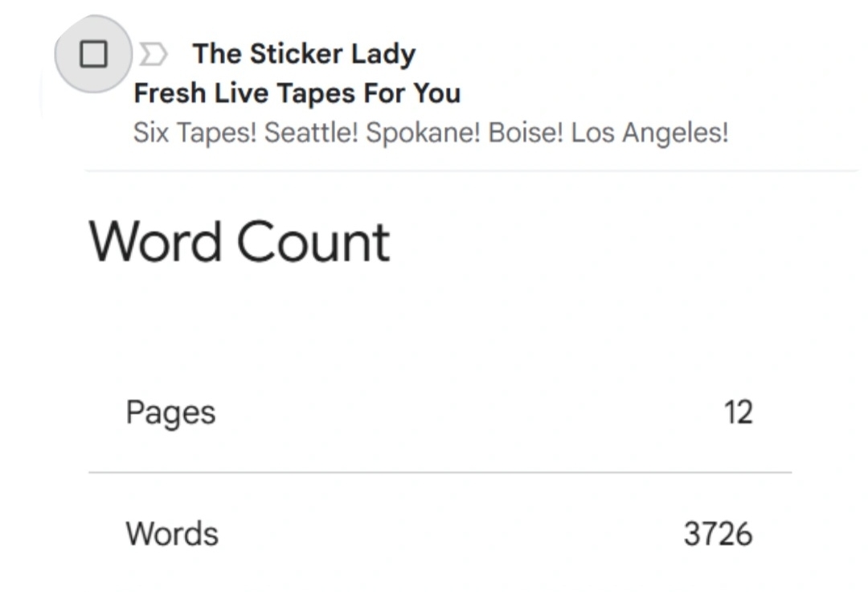Select the Pages label
This screenshot has height=592, width=868.
pos(170,413)
